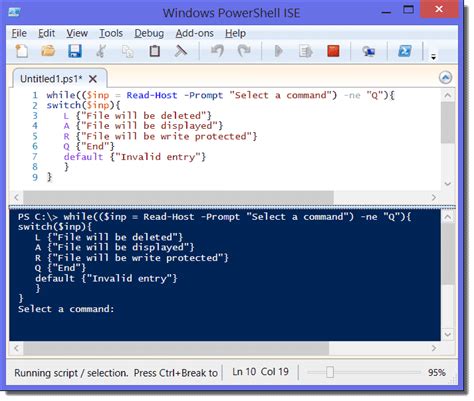Open the Help menu
Image resolution: width=474 pixels, height=401 pixels.
pyautogui.click(x=235, y=33)
